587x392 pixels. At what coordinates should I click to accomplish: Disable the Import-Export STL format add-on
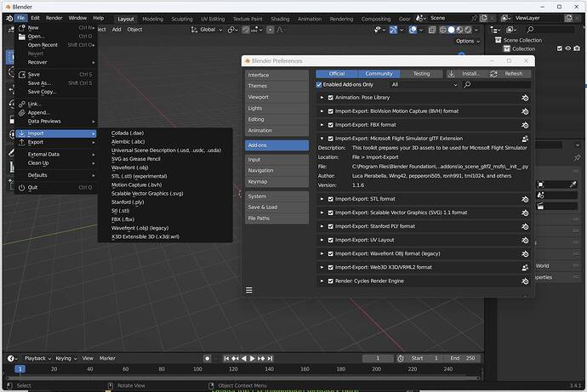click(330, 199)
